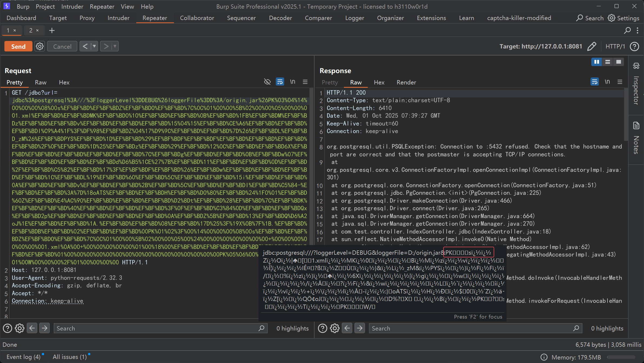The width and height of the screenshot is (644, 363).
Task: Open response search settings gear
Action: [x=334, y=328]
